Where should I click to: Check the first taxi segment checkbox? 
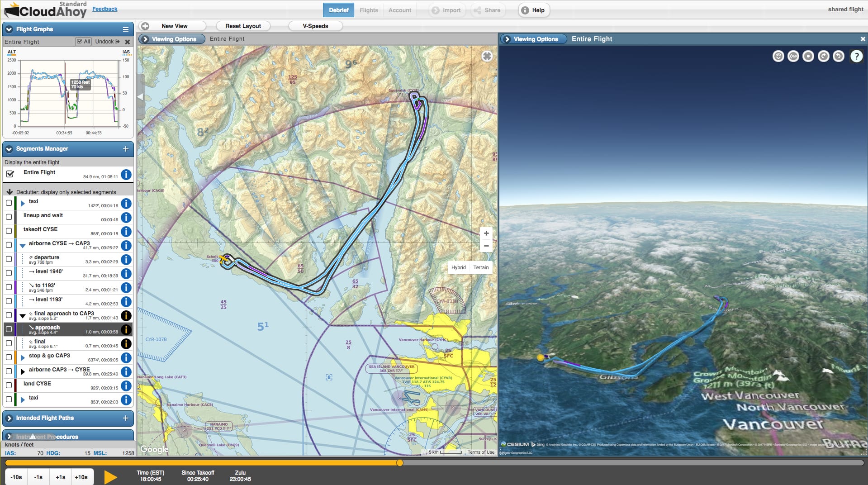[9, 203]
